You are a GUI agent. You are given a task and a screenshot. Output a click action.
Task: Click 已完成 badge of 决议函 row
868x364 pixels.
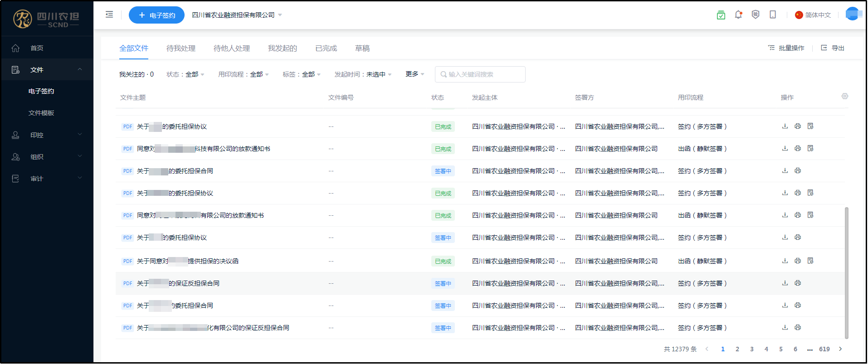[x=443, y=261]
